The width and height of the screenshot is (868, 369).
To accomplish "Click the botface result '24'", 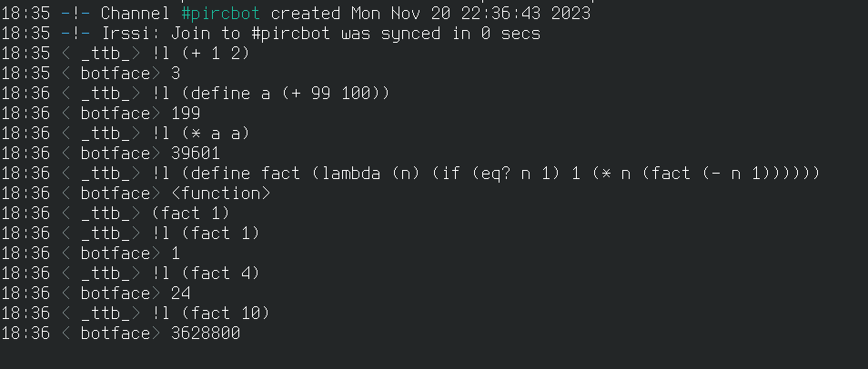I will click(x=181, y=294).
